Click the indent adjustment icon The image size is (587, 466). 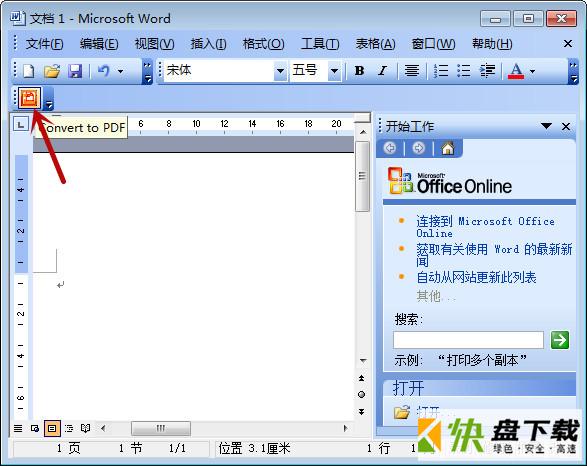487,70
